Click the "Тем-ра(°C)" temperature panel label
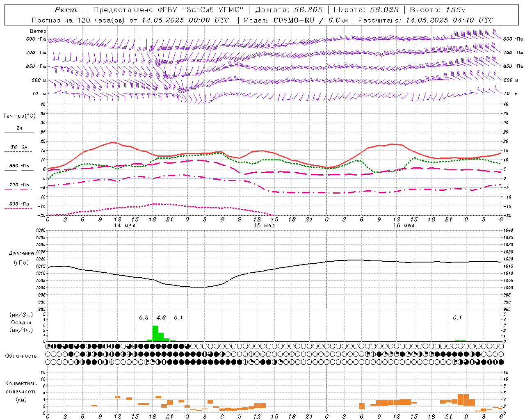 point(19,116)
